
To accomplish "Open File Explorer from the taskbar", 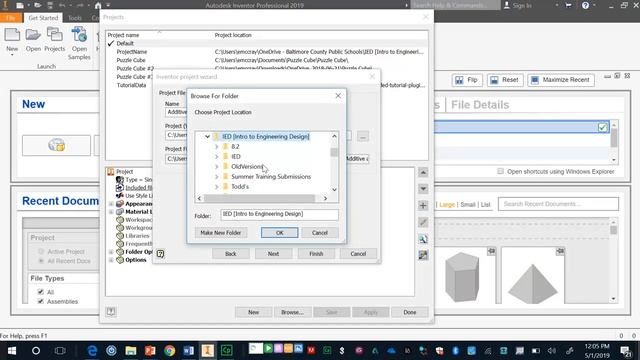I will 131,350.
